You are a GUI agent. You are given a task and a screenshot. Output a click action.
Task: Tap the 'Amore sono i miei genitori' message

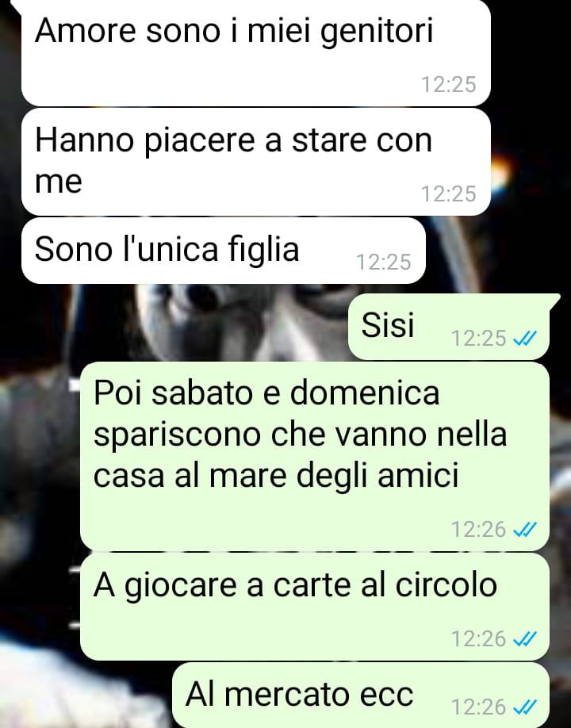[x=256, y=52]
